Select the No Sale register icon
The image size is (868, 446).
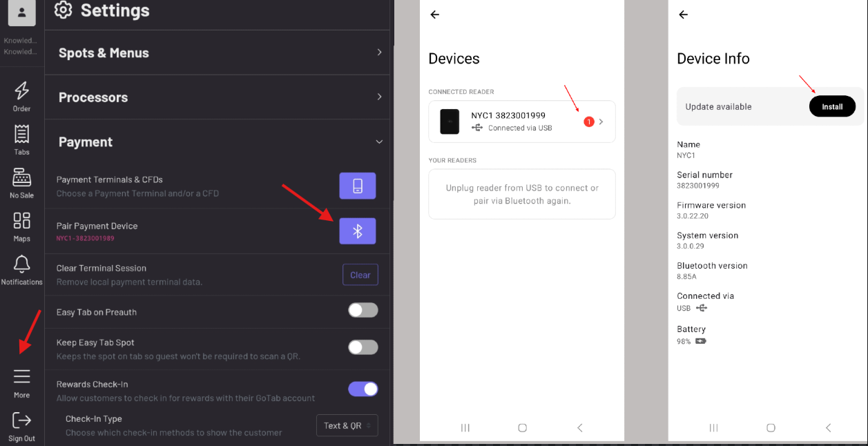[x=22, y=178]
